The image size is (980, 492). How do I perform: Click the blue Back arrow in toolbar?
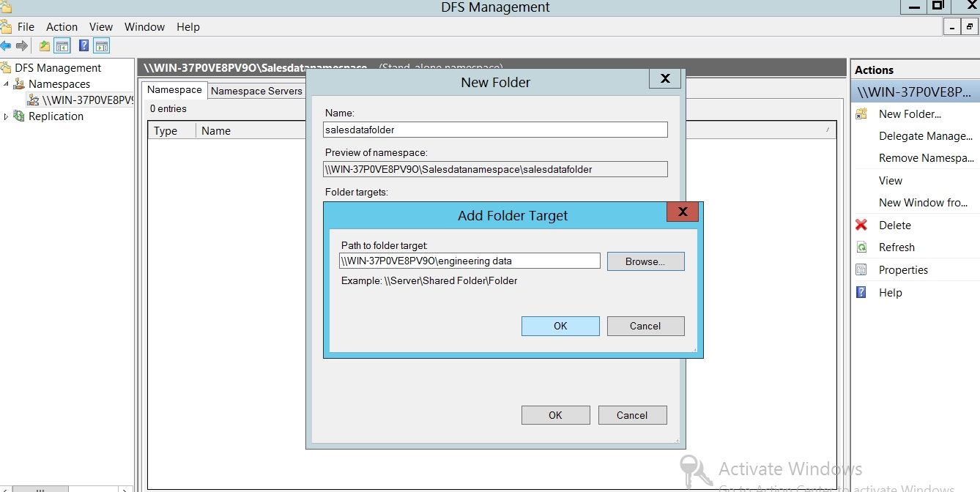(6, 46)
